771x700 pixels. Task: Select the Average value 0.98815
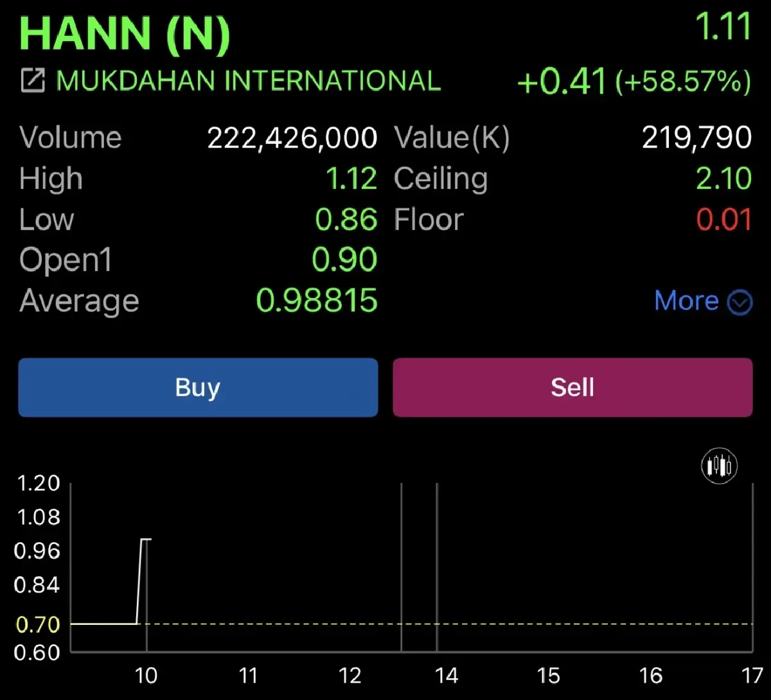coord(316,301)
